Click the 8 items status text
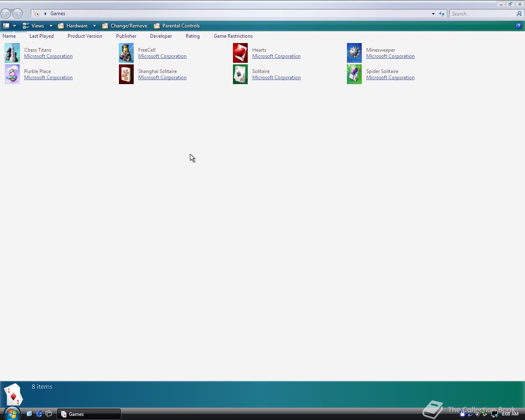Image resolution: width=525 pixels, height=420 pixels. click(42, 387)
